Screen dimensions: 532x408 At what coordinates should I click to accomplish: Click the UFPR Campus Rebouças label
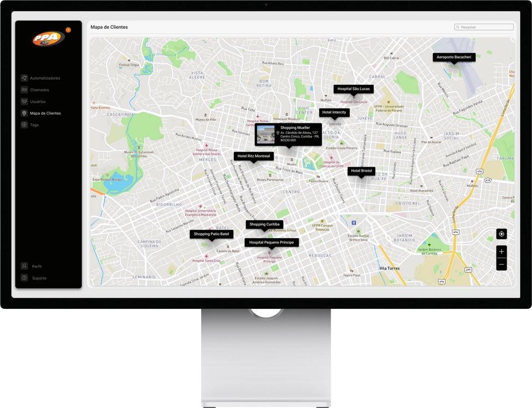(323, 228)
